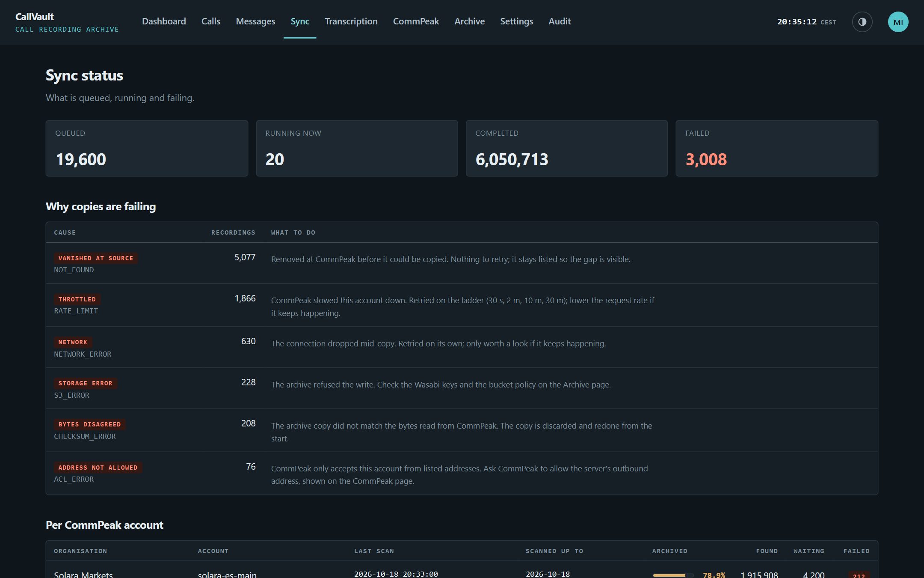The width and height of the screenshot is (924, 578).
Task: Click the solara-es-main account cell
Action: 227,575
